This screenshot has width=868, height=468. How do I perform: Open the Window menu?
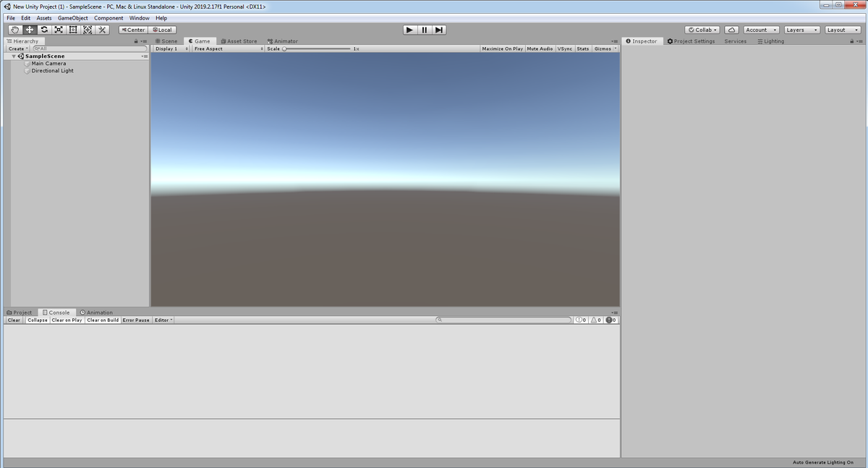click(140, 18)
